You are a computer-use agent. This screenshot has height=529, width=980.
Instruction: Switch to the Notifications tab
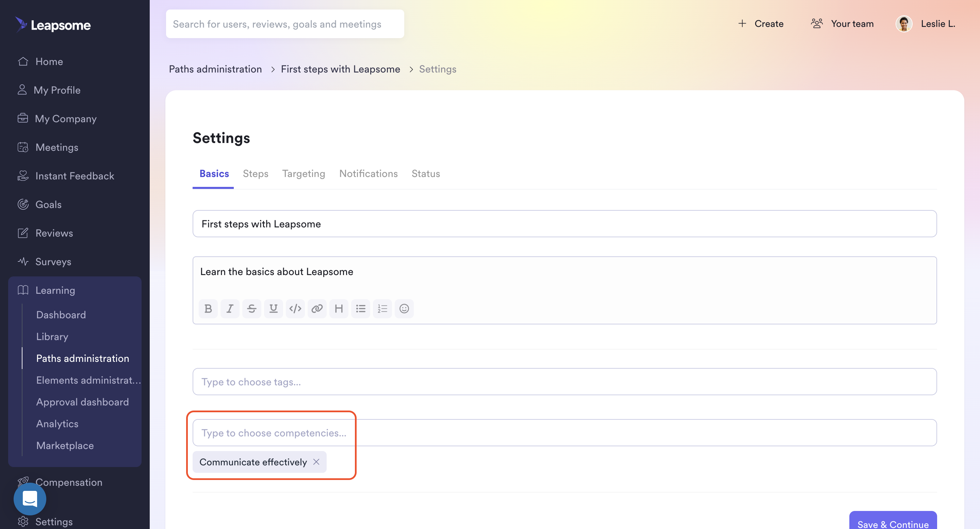368,173
